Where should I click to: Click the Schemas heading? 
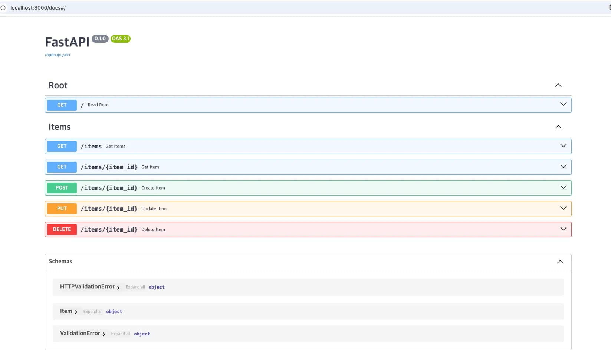coord(60,262)
